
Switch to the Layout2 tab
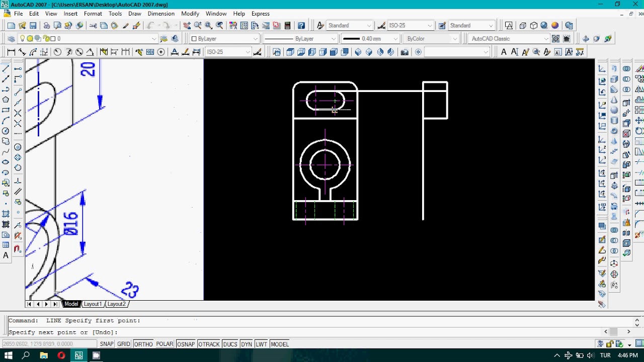(116, 304)
